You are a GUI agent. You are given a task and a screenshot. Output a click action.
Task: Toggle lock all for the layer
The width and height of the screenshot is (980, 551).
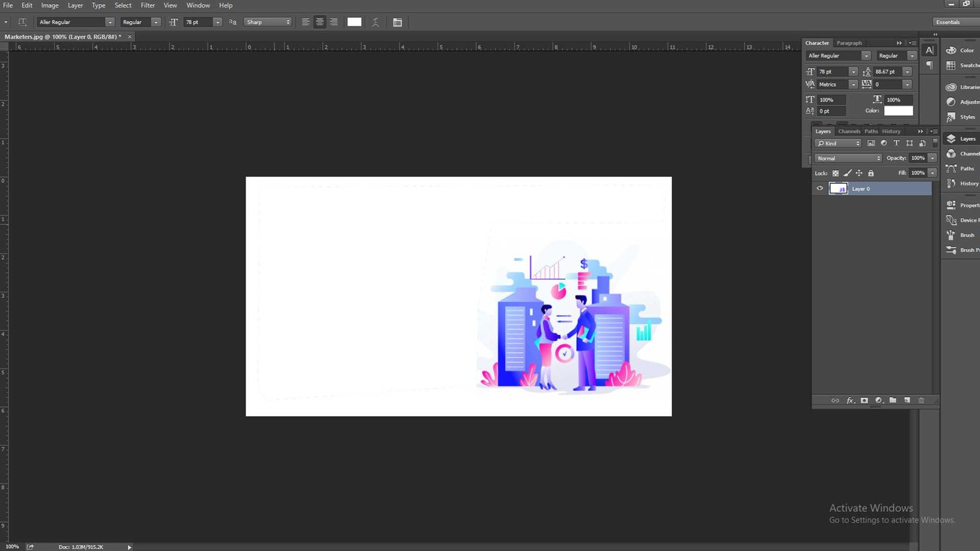(871, 173)
